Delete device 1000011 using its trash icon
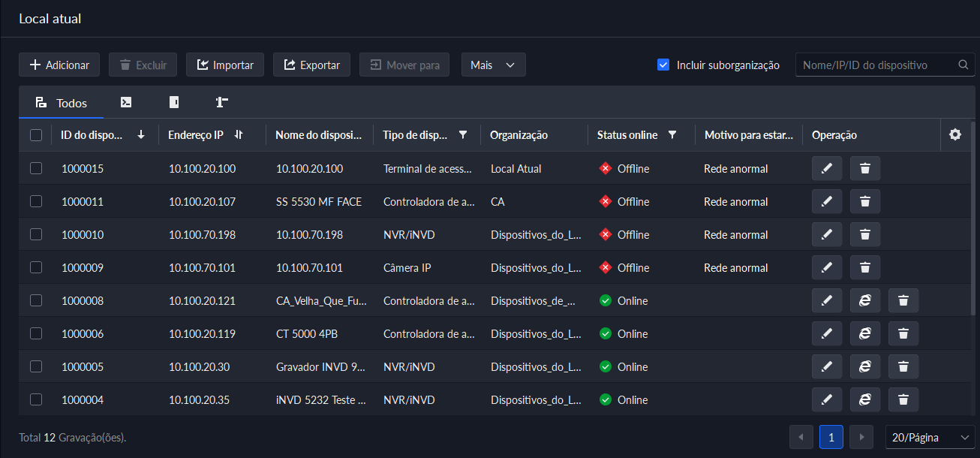 pyautogui.click(x=864, y=201)
